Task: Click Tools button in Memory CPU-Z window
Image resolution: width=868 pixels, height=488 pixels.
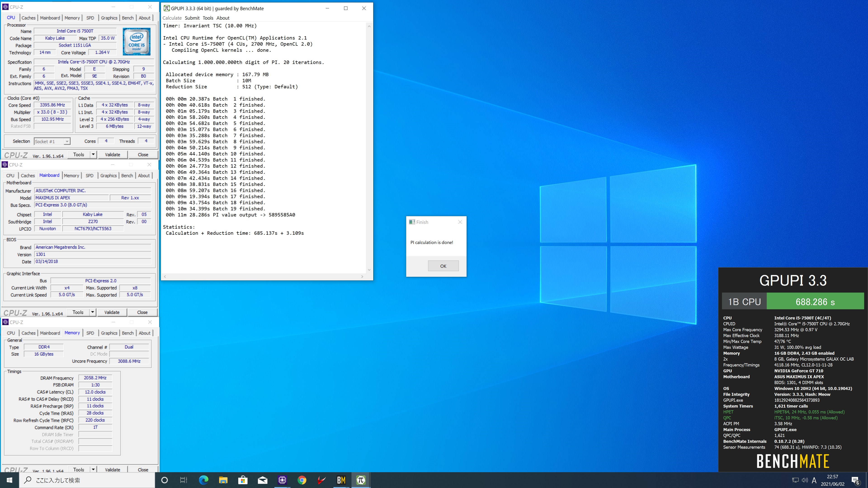Action: click(78, 469)
